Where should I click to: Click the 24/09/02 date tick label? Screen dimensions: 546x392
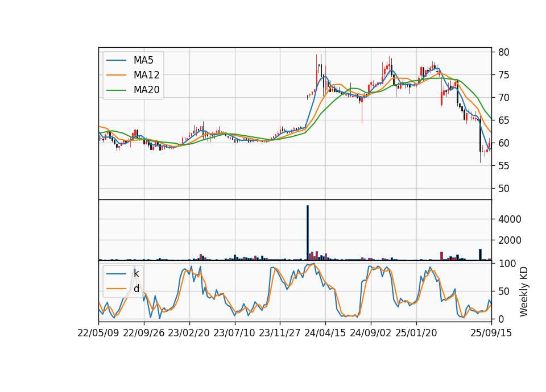(370, 333)
